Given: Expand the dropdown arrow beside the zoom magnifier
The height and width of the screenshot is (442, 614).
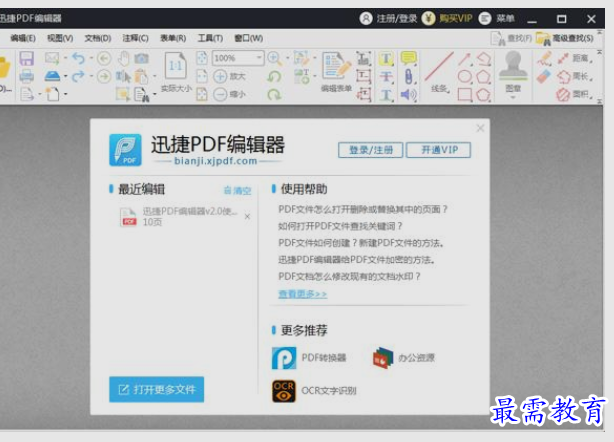Looking at the screenshot, I should 288,58.
